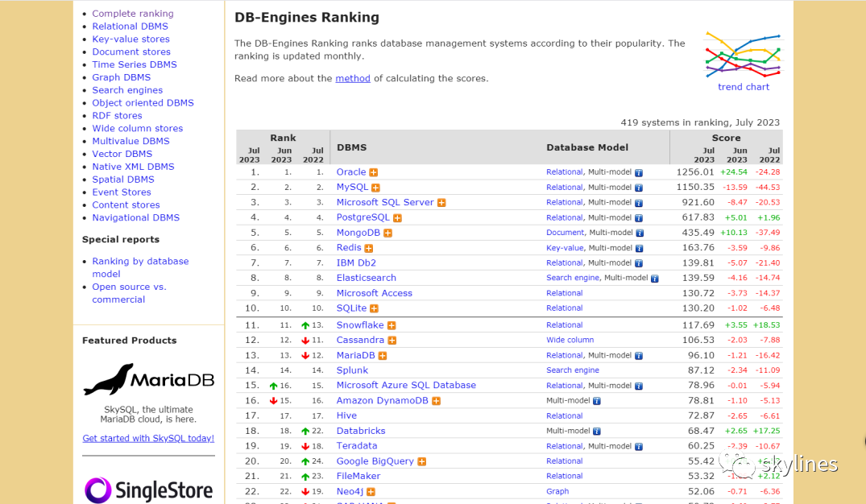
Task: Click the plus icon beside Snowflake
Action: pyautogui.click(x=391, y=326)
